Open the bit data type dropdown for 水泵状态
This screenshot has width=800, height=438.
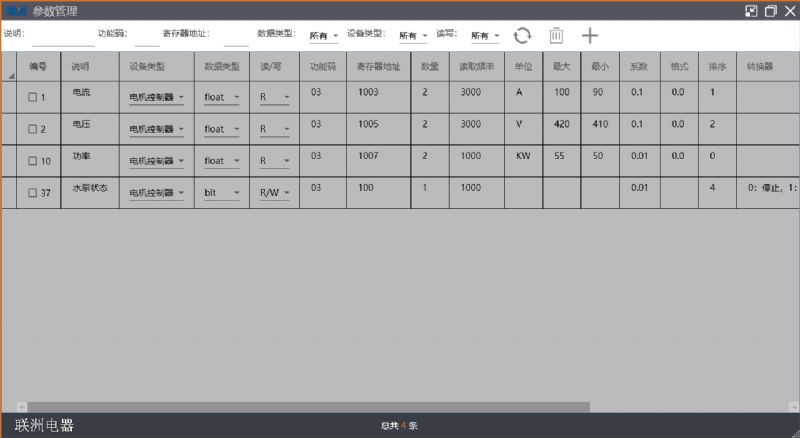(221, 192)
